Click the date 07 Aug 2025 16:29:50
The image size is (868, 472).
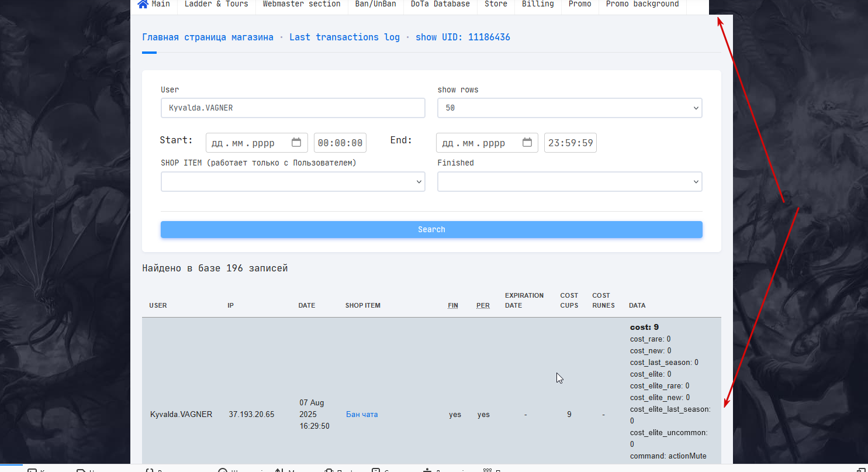tap(314, 414)
